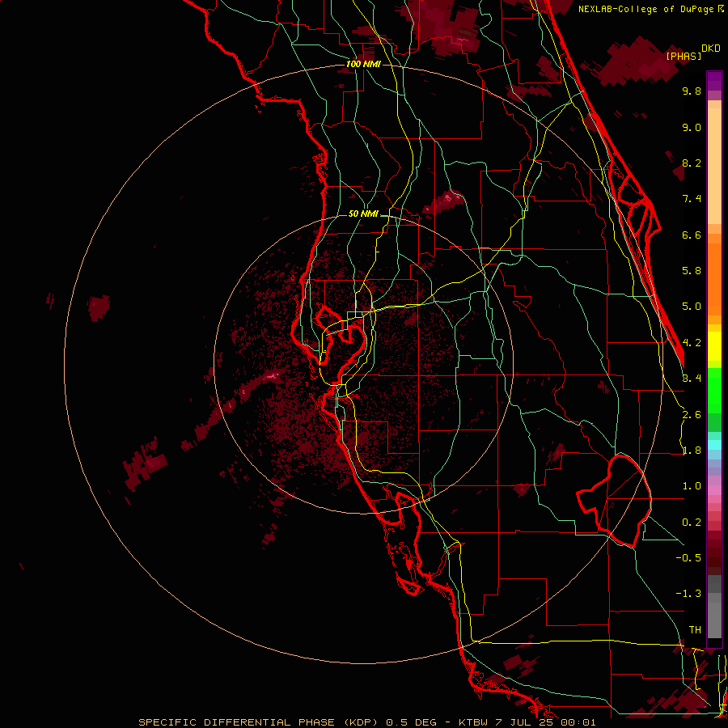Click the 6.6 value on color scale
The width and height of the screenshot is (728, 728).
(692, 235)
